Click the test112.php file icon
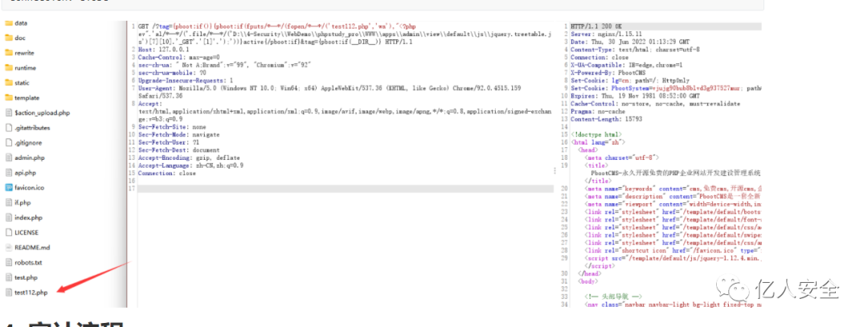Screen dimensions: 868x327 8,292
